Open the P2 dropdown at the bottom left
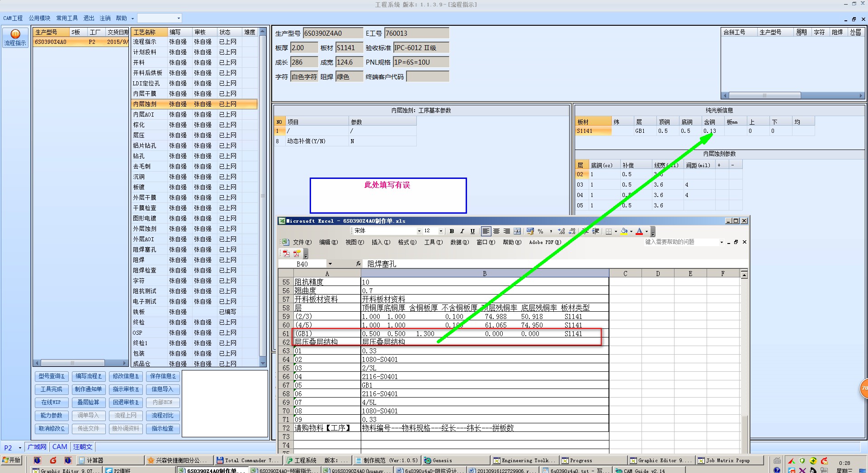Viewport: 868px width, 473px height. 20,448
